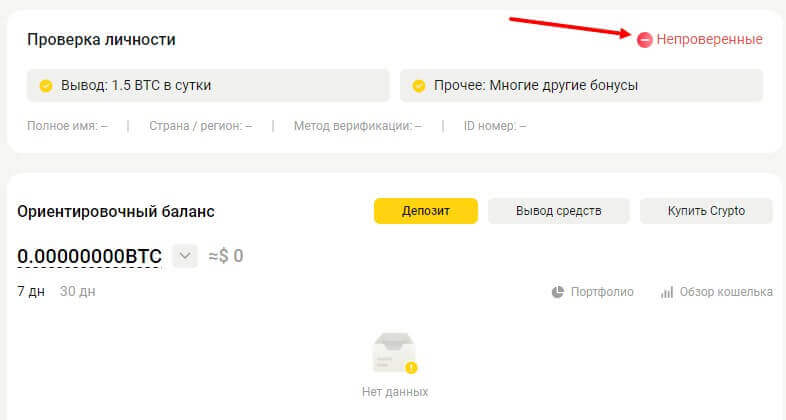Screen dimensions: 786x420
Task: Click the yellow checkmark beside withdrawal limit
Action: tap(45, 85)
